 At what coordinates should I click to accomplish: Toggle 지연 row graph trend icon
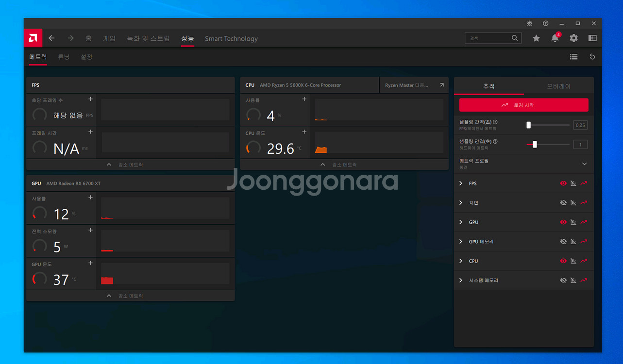pyautogui.click(x=584, y=203)
